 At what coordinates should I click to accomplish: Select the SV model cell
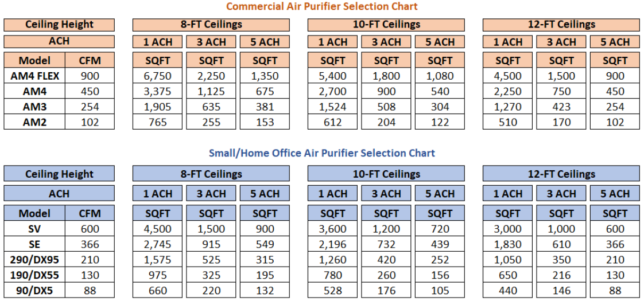34,229
